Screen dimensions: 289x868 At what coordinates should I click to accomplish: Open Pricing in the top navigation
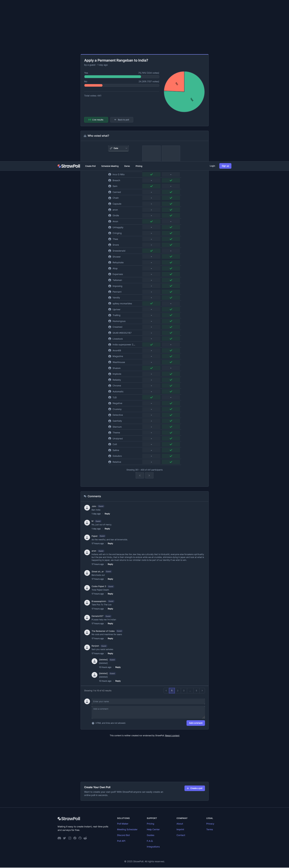click(x=139, y=166)
